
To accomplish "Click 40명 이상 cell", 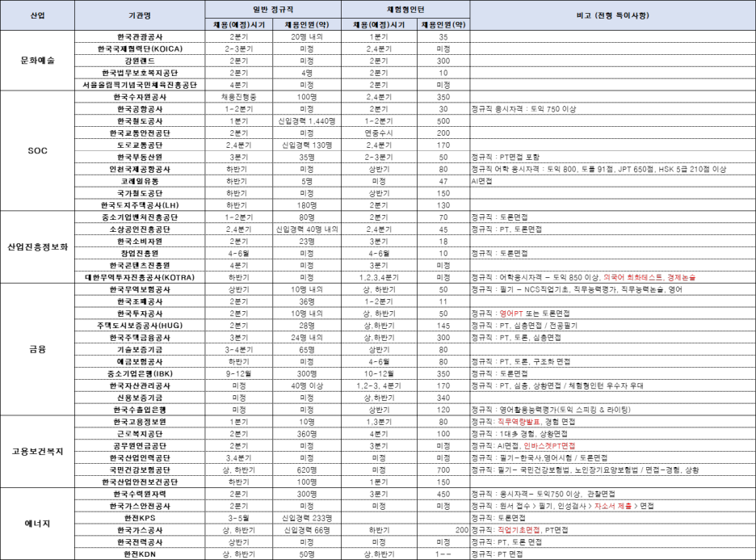I will [x=307, y=386].
